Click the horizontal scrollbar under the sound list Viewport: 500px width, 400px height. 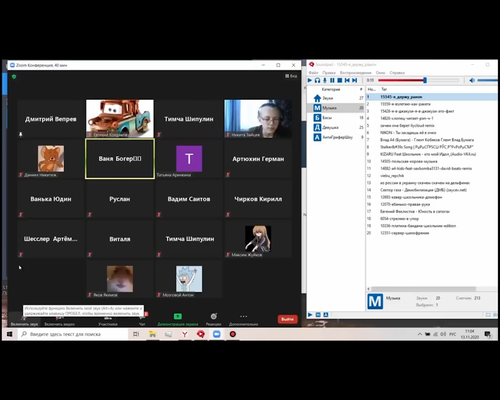tap(423, 289)
